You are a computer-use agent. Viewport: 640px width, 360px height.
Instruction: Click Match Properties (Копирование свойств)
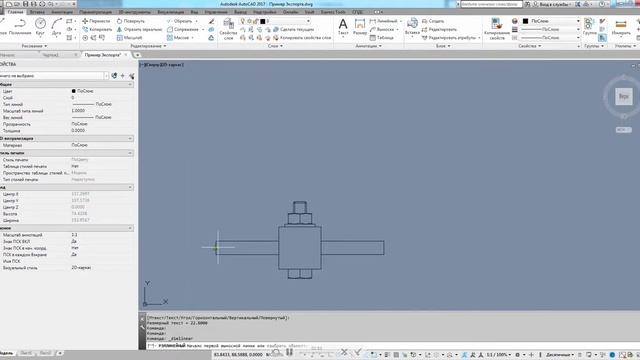coord(497,29)
